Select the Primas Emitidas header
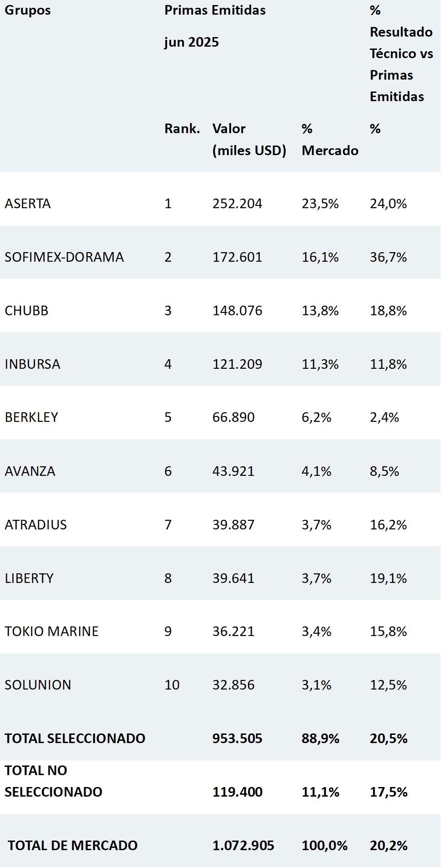The height and width of the screenshot is (868, 442). pyautogui.click(x=215, y=10)
